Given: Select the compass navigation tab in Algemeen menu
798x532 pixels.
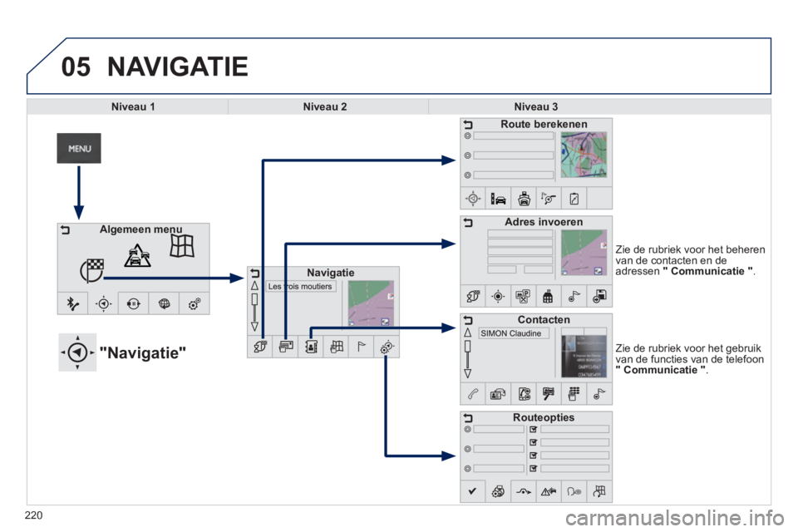Looking at the screenshot, I should pyautogui.click(x=103, y=304).
